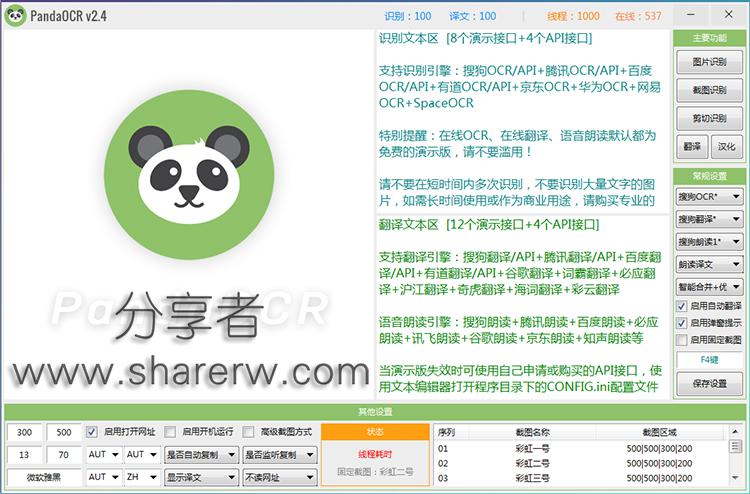Open the 搜狗翻译* engine dropdown

(x=709, y=219)
